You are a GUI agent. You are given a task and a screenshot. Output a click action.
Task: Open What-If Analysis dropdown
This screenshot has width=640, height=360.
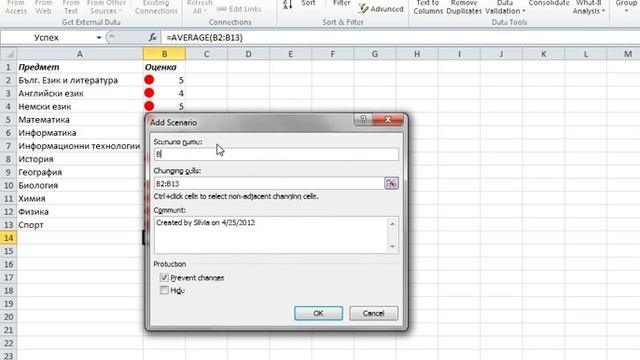click(589, 7)
